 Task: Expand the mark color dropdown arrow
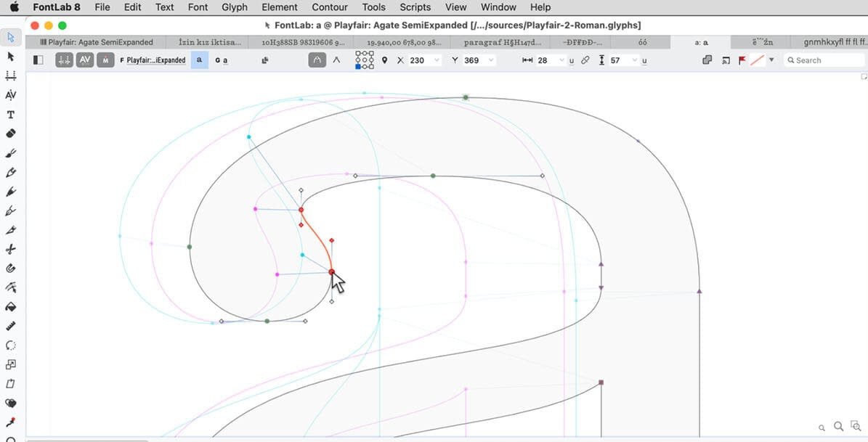click(x=771, y=60)
